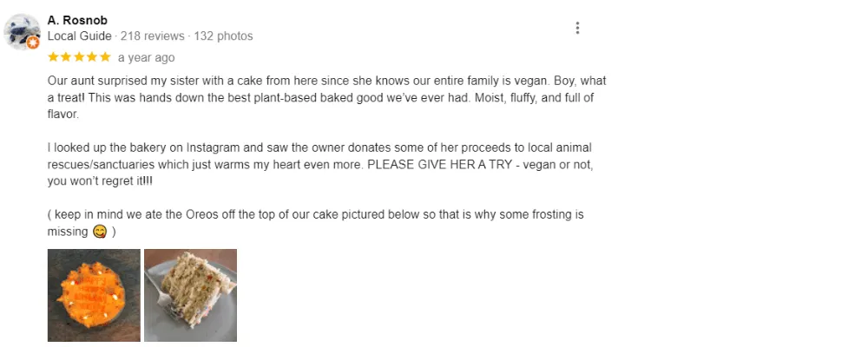Image resolution: width=868 pixels, height=347 pixels.
Task: Open the orange frosted cake photo
Action: [x=94, y=295]
